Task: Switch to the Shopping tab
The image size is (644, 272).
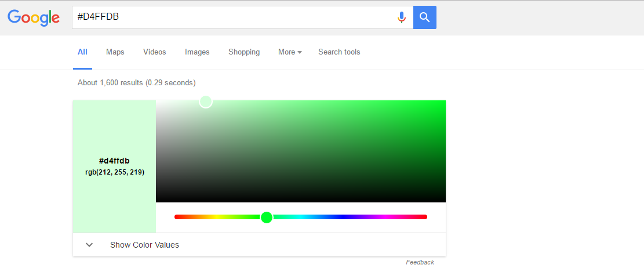Action: click(x=244, y=52)
